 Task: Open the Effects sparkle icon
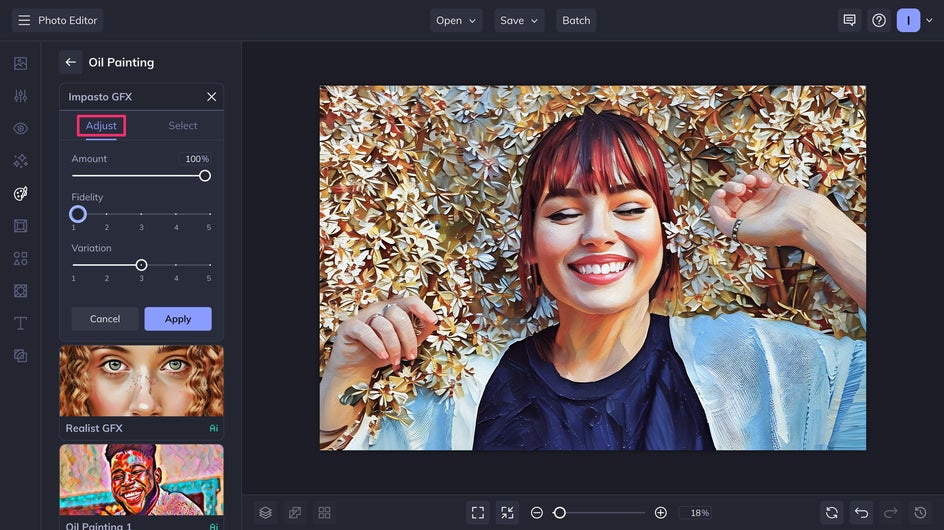click(20, 161)
